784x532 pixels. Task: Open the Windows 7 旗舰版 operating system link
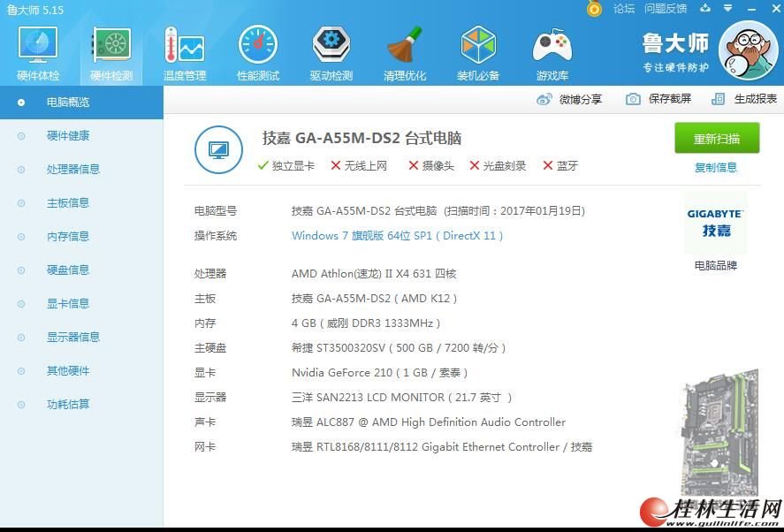397,235
